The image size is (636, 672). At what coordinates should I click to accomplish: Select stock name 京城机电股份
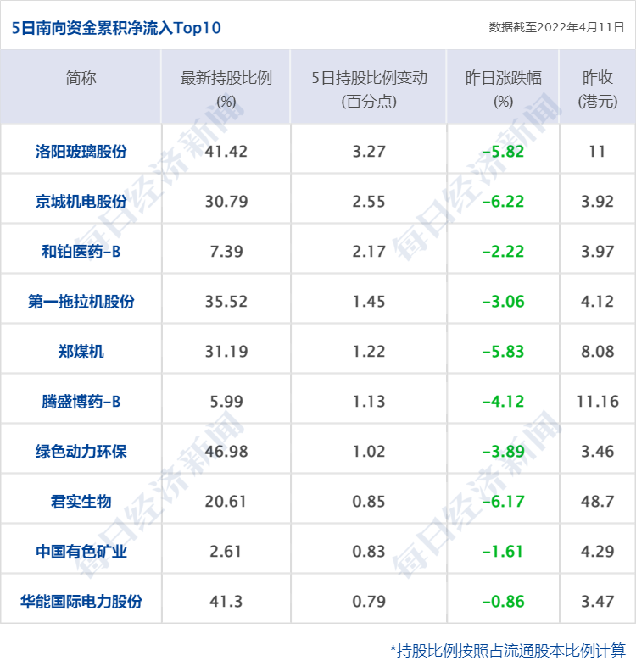[81, 202]
